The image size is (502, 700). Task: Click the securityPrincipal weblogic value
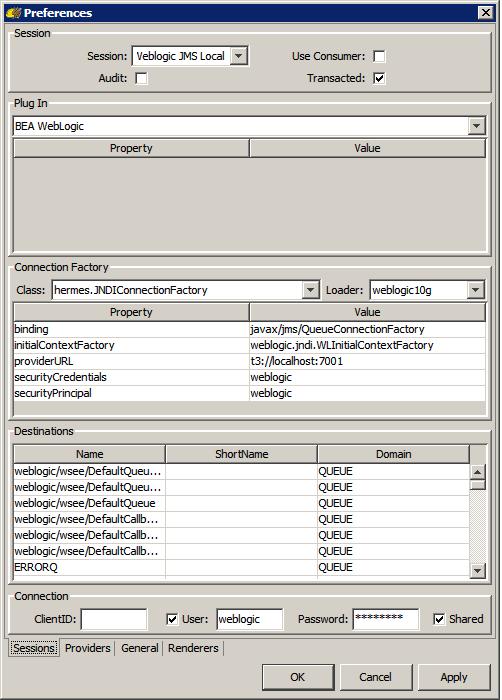pos(367,393)
